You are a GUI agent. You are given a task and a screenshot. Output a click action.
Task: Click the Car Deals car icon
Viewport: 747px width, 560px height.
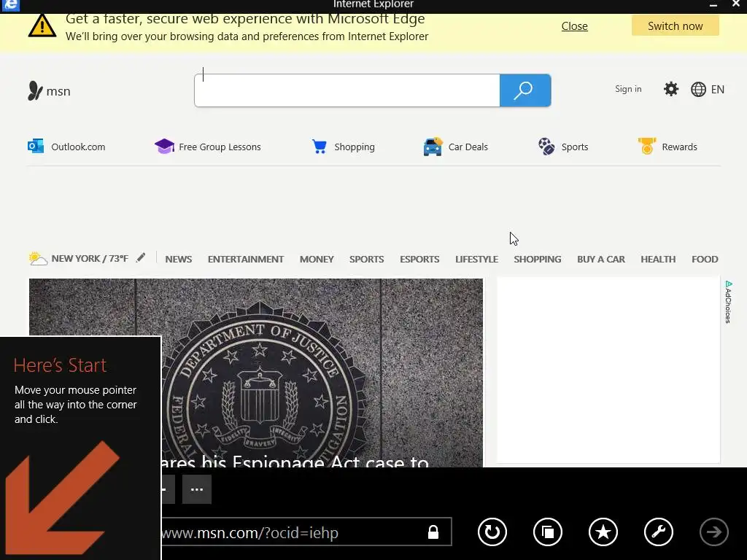(x=433, y=147)
